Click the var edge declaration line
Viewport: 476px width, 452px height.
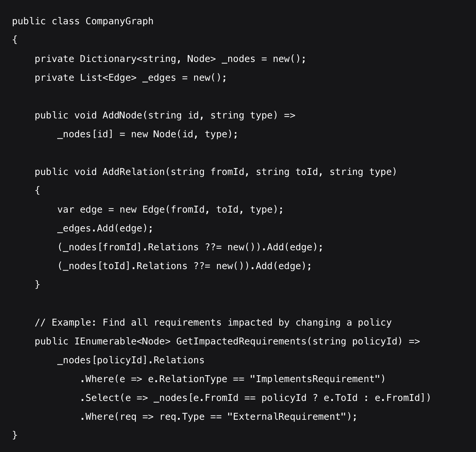[170, 210]
